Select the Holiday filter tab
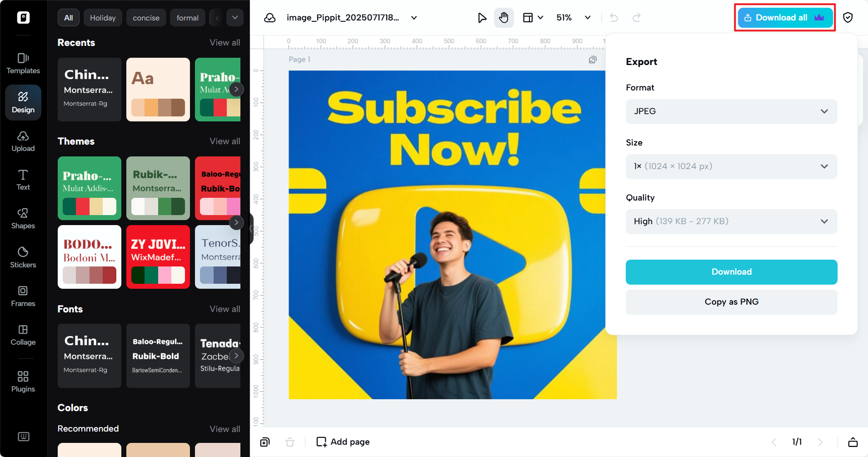This screenshot has width=868, height=457. [x=103, y=18]
